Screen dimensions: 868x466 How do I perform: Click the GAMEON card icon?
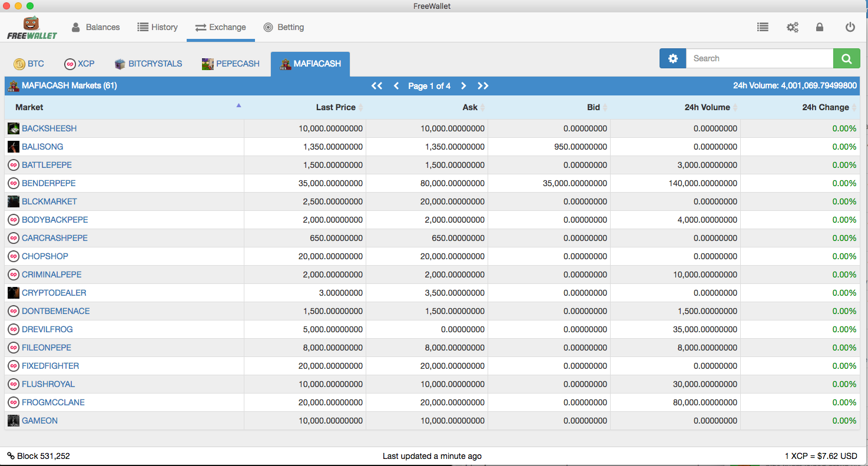[x=14, y=421]
